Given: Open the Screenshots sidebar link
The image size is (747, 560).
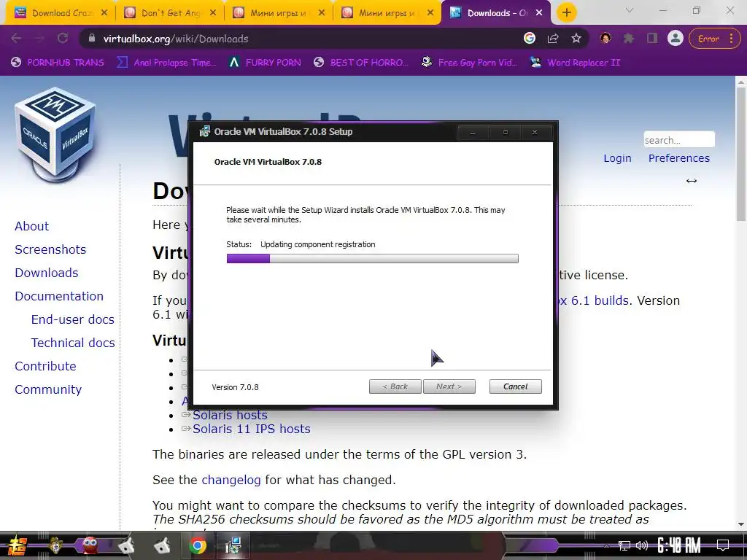Looking at the screenshot, I should coord(50,249).
